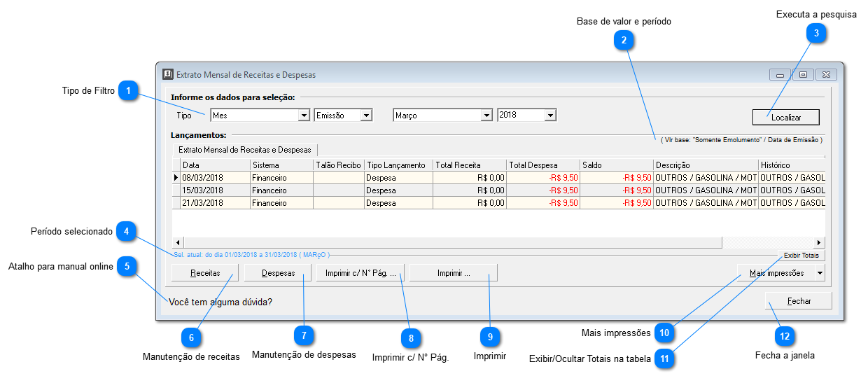Click the Total Despesa column header

(543, 165)
